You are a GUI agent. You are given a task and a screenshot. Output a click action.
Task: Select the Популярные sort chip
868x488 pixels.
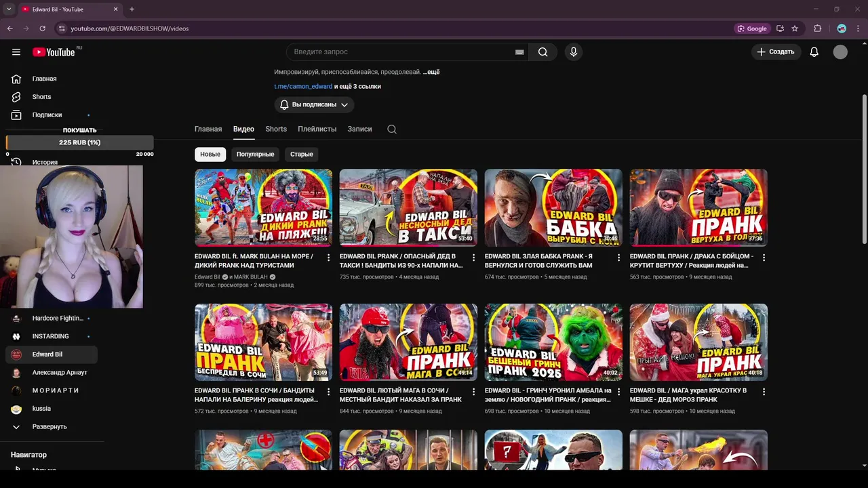(x=255, y=155)
